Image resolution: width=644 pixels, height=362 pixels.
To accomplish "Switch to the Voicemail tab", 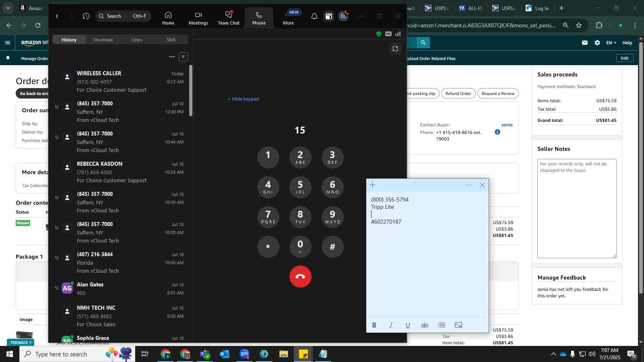I will pos(103,40).
